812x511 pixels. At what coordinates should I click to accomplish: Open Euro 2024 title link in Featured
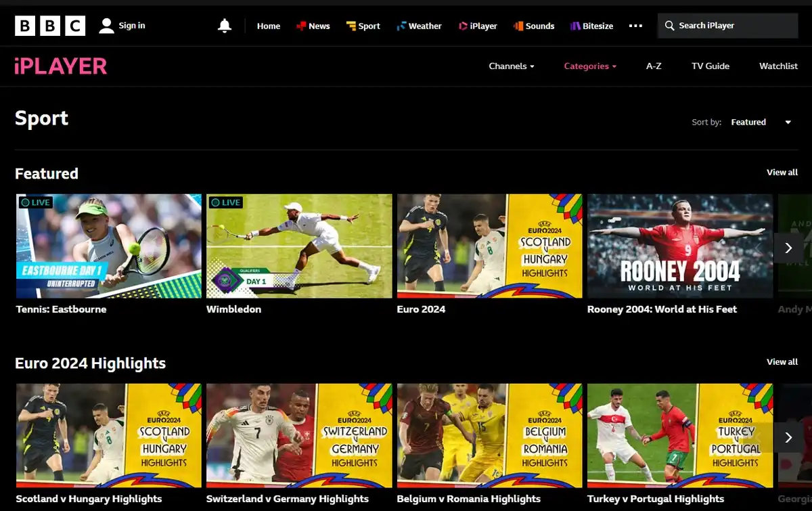coord(421,309)
